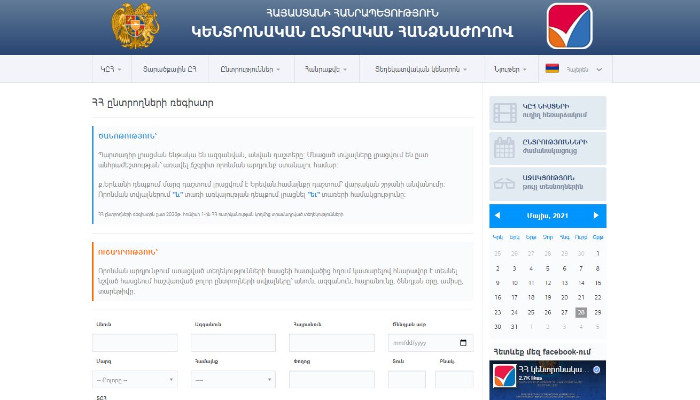Click the Facebook verified badge icon
This screenshot has height=400, width=700.
[x=596, y=370]
